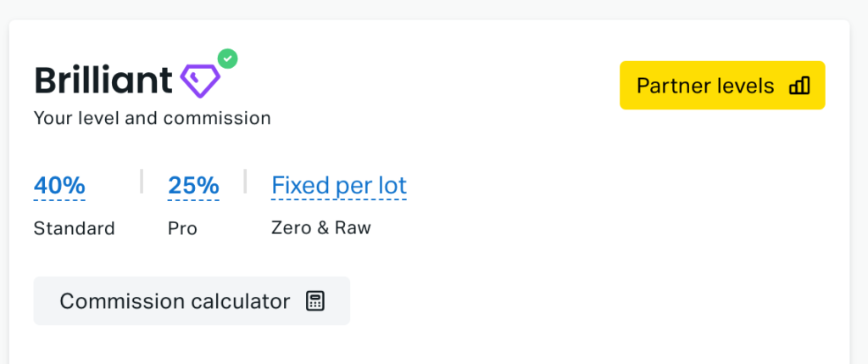Show details for 25% Pro commission

tap(193, 185)
